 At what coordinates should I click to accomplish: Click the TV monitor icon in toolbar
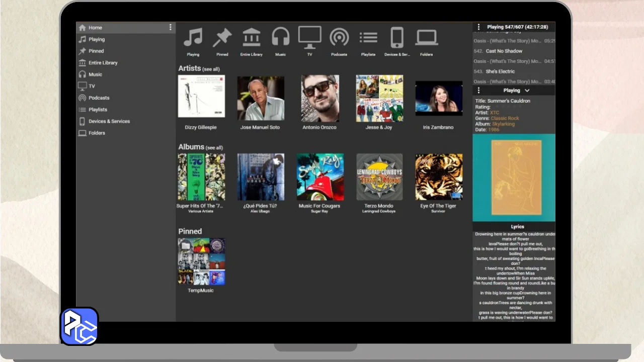pyautogui.click(x=309, y=38)
